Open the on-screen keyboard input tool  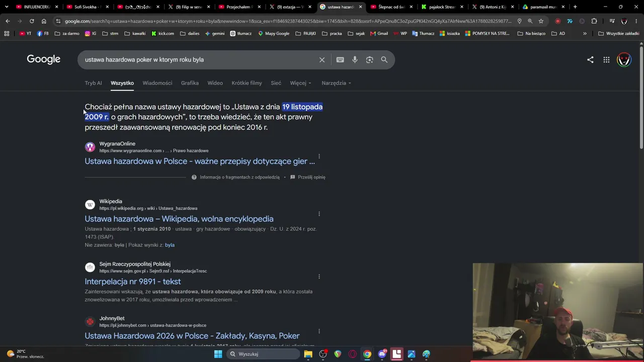[x=340, y=60]
